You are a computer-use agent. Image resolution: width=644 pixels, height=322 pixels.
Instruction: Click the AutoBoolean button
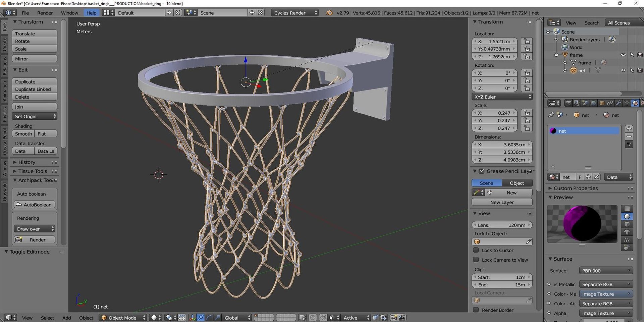pos(35,205)
